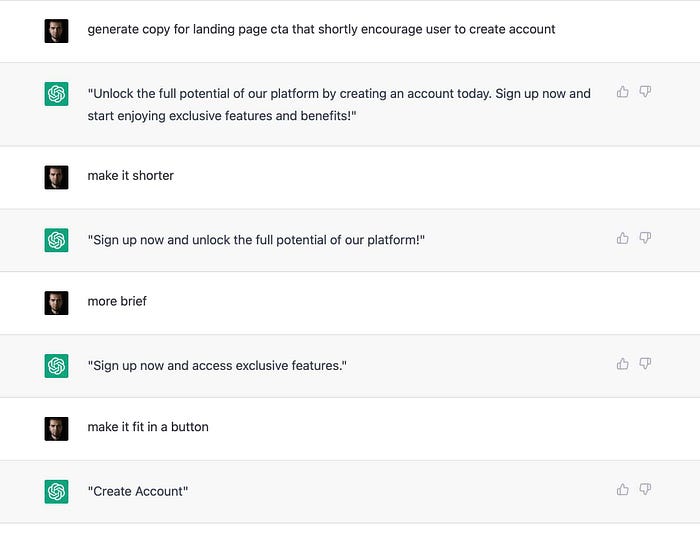700x557 pixels.
Task: Like the 'Sign up now and unlock' reply
Action: tap(622, 238)
